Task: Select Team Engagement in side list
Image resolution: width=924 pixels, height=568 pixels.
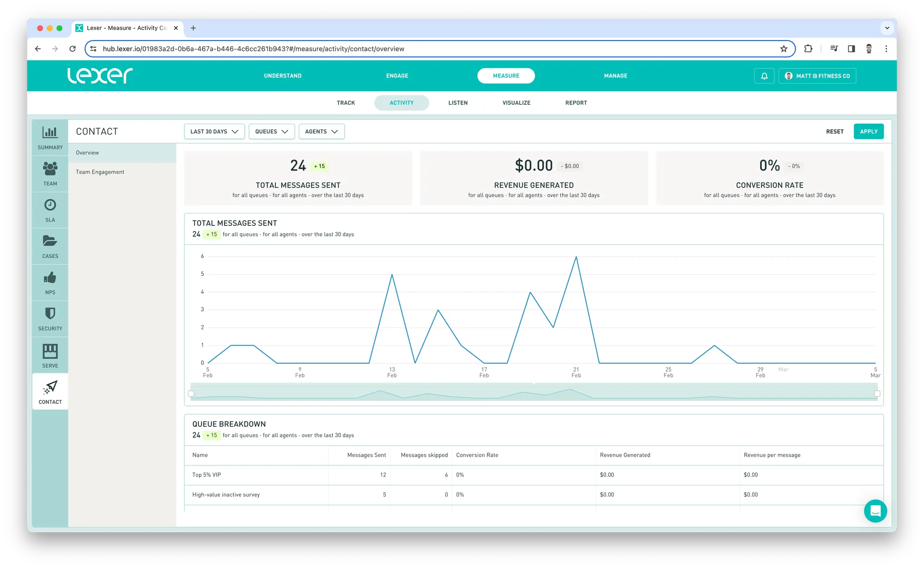Action: coord(100,172)
